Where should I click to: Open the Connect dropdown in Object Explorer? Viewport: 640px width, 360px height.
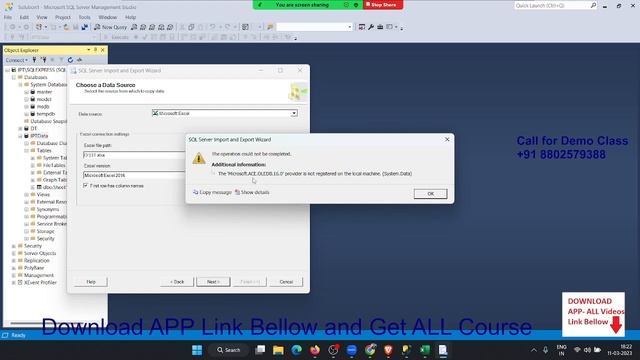point(16,60)
